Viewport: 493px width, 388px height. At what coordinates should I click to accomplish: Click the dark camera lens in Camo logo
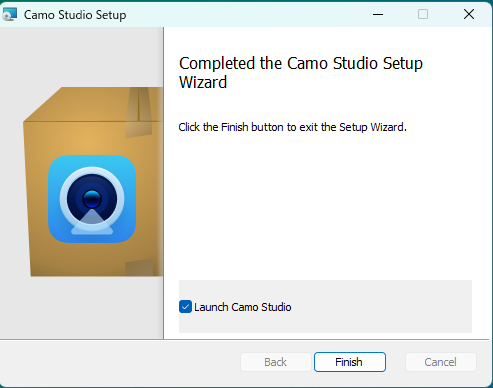point(92,199)
